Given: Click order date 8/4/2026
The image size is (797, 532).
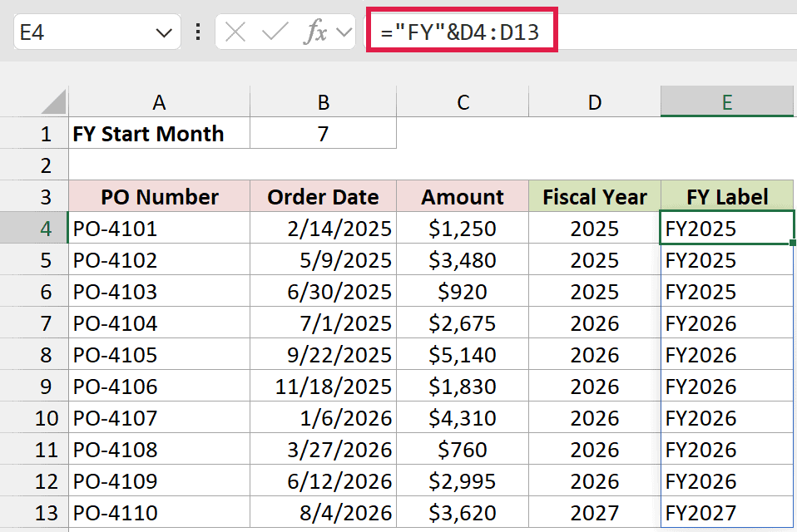Looking at the screenshot, I should tap(324, 512).
